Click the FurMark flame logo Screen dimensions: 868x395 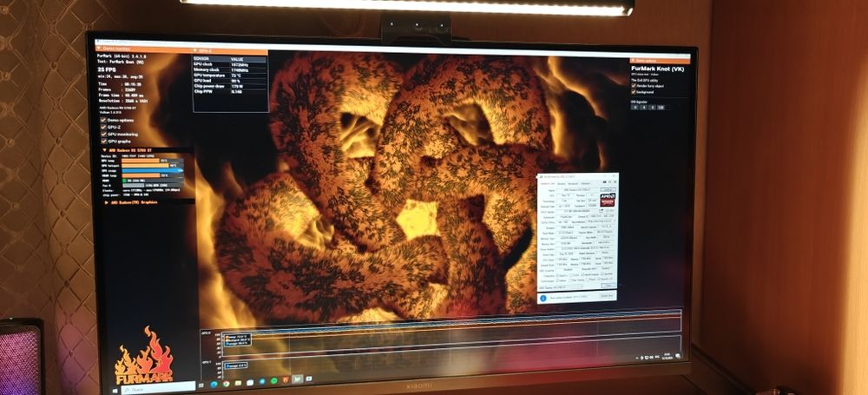[144, 356]
